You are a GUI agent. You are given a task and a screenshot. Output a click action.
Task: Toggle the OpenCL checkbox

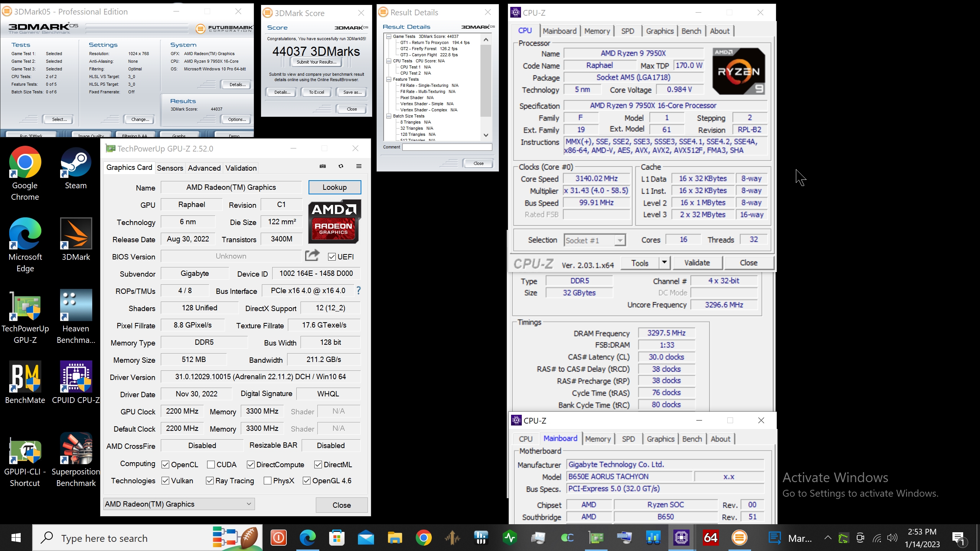point(165,465)
